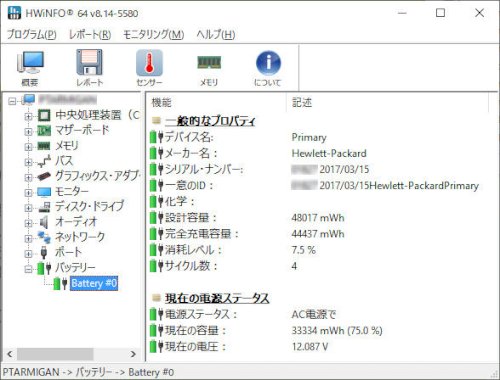Click the CPU chip icon for 中央処理装置
Viewport: 500px width, 380px height.
44,115
